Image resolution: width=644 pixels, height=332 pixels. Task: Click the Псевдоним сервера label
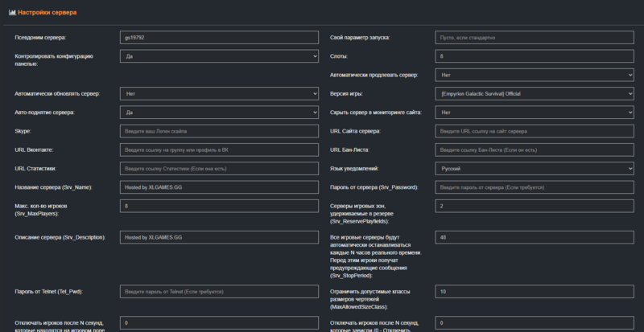[40, 37]
